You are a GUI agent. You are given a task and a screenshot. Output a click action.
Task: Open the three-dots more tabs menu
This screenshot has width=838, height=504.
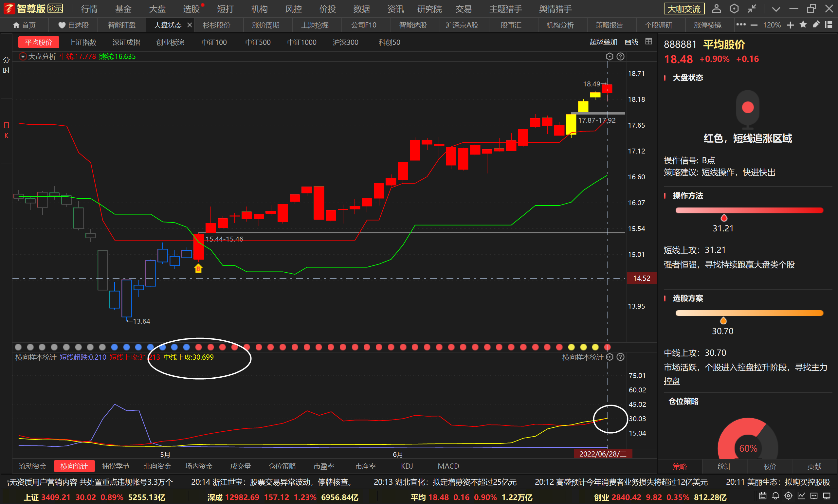pyautogui.click(x=740, y=25)
